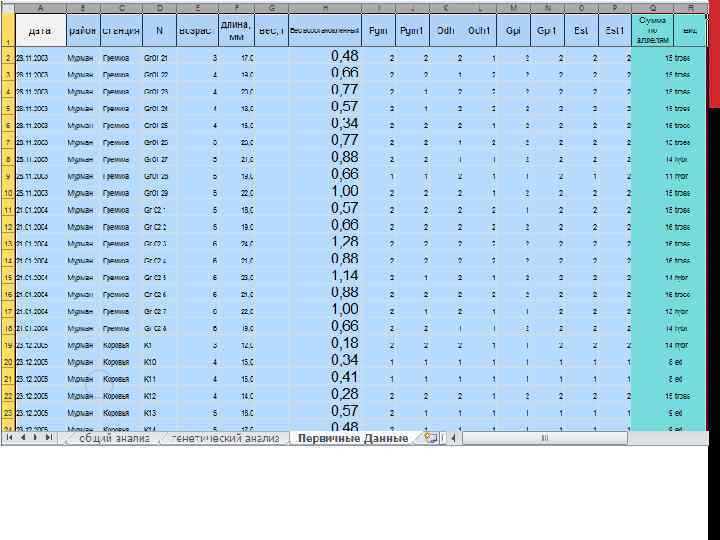Screen dimensions: 720x540
Task: Select column D header
Action: (x=159, y=8)
